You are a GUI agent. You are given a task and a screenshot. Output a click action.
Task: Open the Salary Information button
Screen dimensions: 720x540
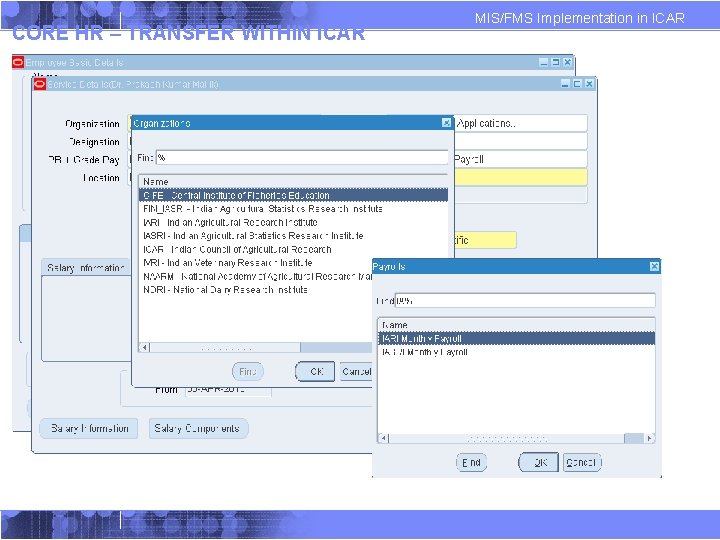tap(89, 428)
